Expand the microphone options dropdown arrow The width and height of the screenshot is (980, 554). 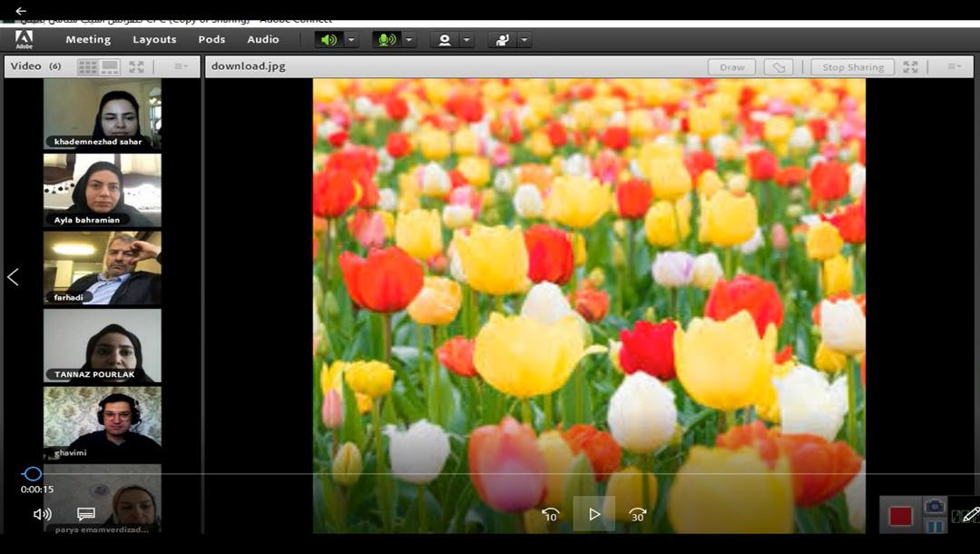409,40
